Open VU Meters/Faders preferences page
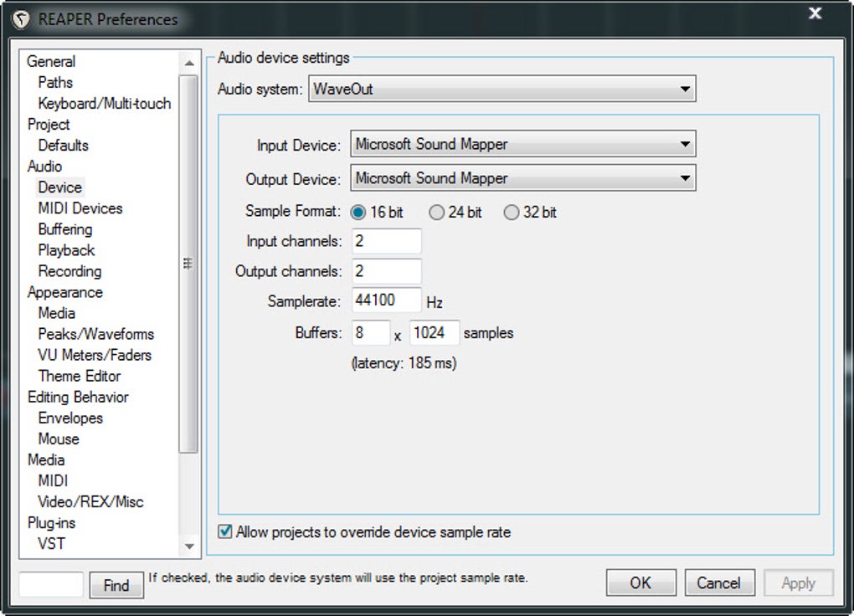Viewport: 854px width, 616px height. coord(95,355)
